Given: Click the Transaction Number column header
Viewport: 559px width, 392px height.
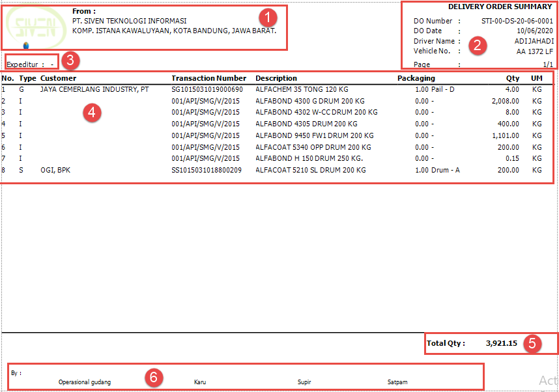Looking at the screenshot, I should pyautogui.click(x=209, y=78).
